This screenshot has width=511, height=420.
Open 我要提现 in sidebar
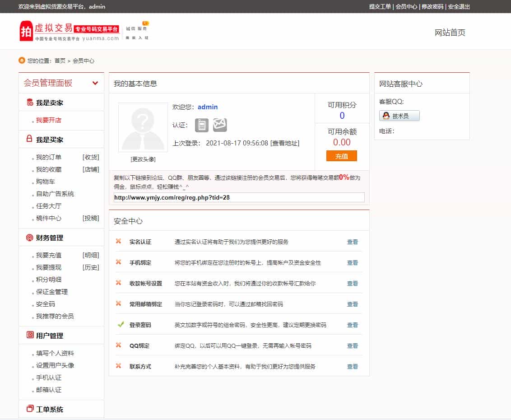[x=49, y=267]
